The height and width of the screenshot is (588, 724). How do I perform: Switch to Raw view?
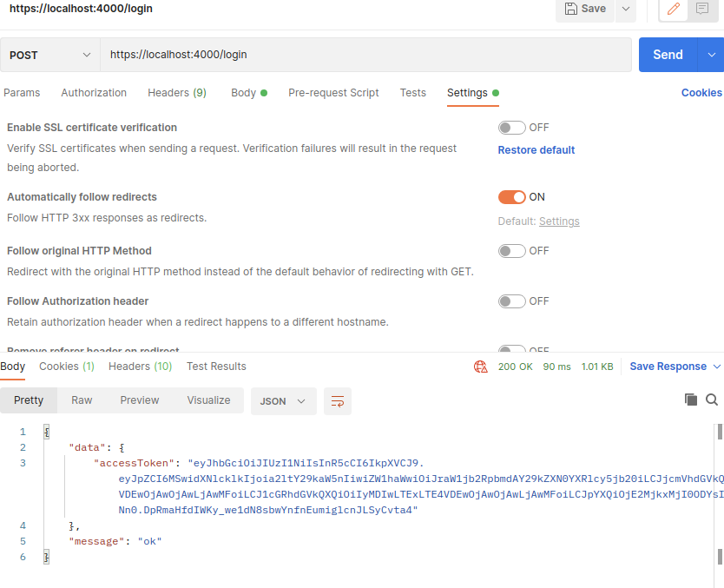click(x=82, y=400)
